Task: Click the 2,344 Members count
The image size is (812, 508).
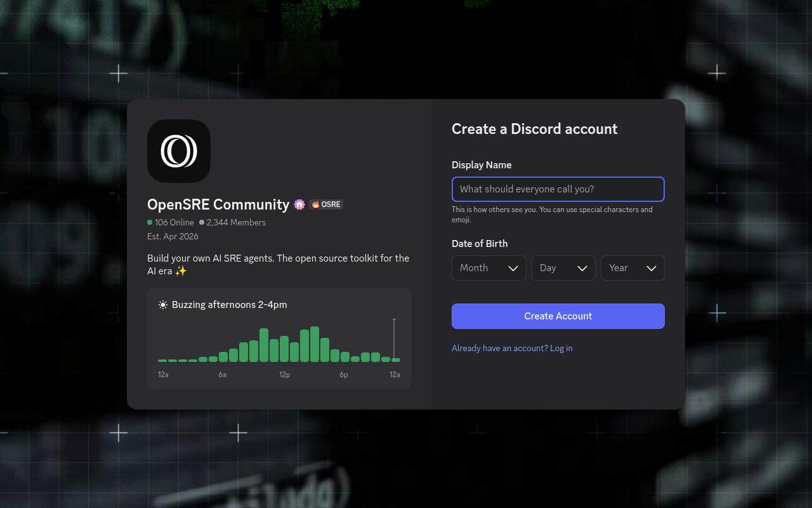Action: [x=236, y=222]
